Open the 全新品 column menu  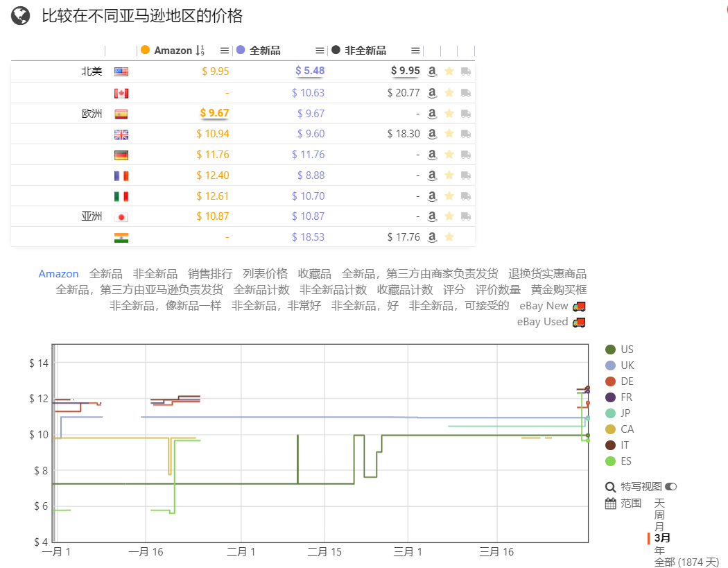tap(320, 50)
